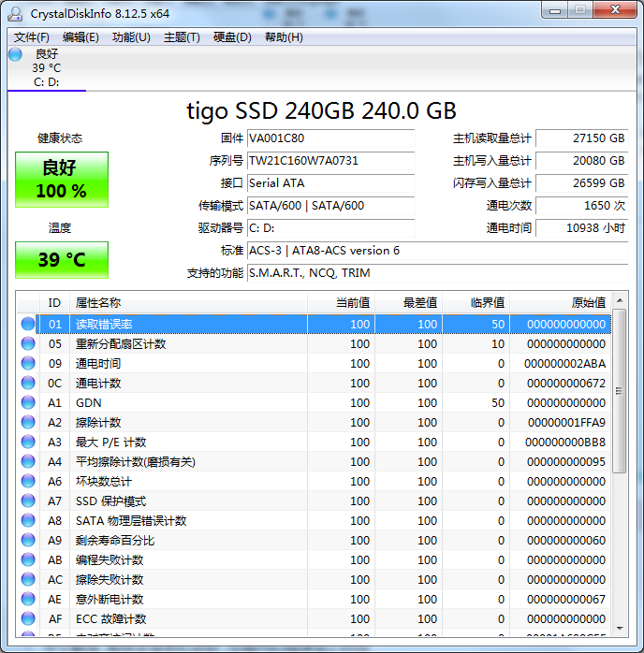Click status icon for 擦除计数 attribute
Viewport: 644px width, 653px height.
(28, 422)
